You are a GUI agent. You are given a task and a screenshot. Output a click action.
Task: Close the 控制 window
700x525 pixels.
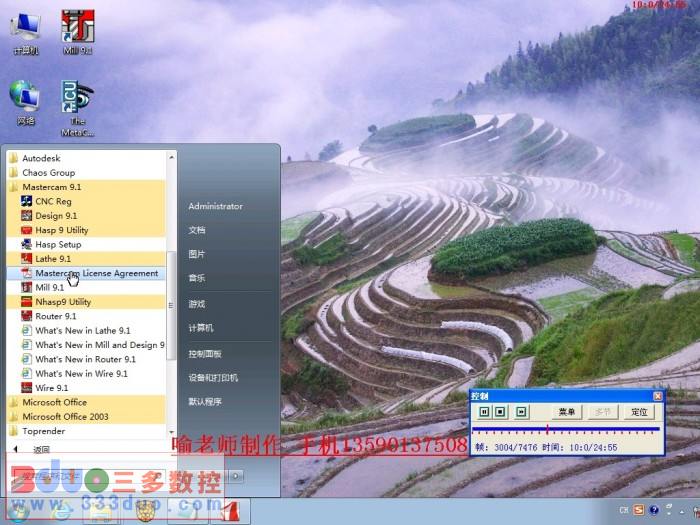pyautogui.click(x=658, y=396)
